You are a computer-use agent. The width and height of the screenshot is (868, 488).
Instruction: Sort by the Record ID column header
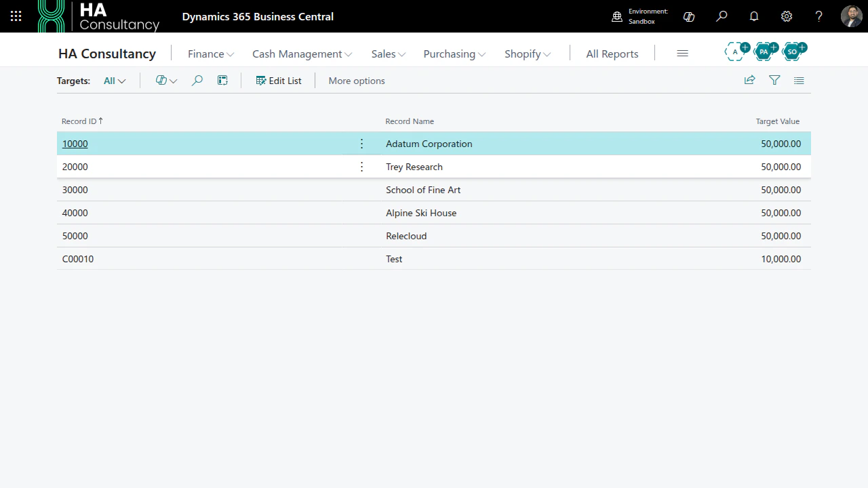tap(82, 121)
